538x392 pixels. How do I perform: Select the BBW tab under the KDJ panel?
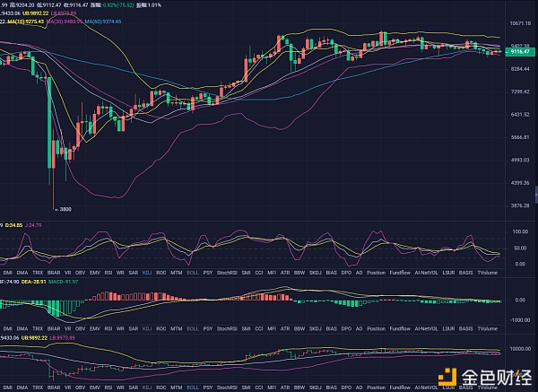[x=299, y=273]
